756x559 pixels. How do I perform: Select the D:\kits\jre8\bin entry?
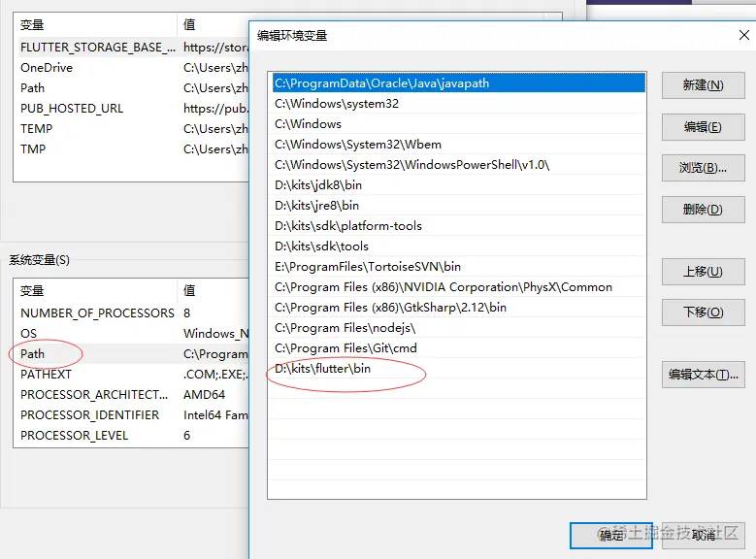(458, 206)
